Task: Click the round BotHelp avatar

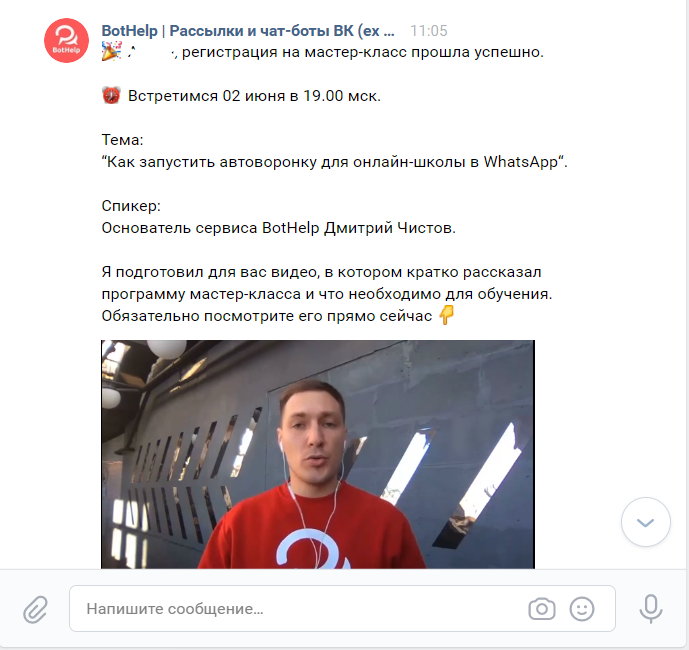Action: (66, 40)
